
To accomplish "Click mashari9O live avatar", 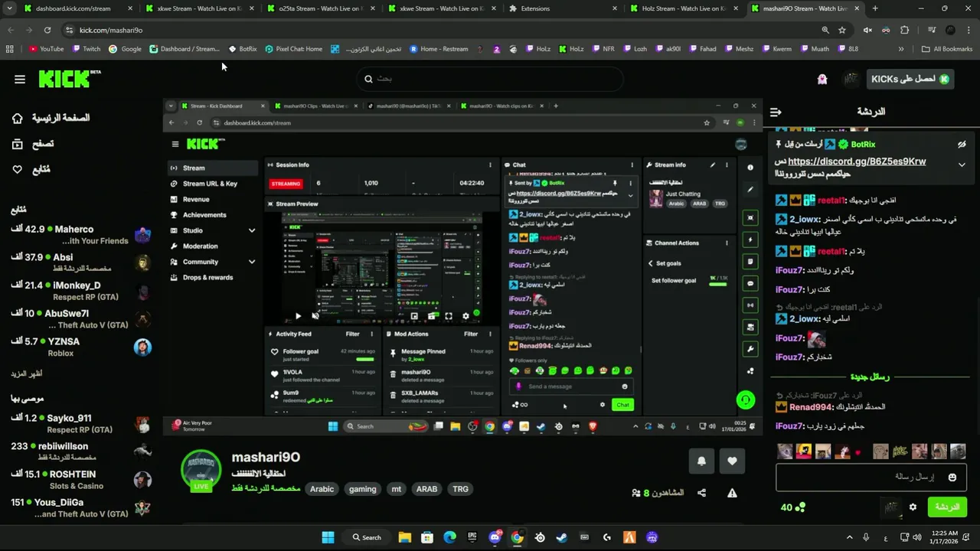I will 201,470.
